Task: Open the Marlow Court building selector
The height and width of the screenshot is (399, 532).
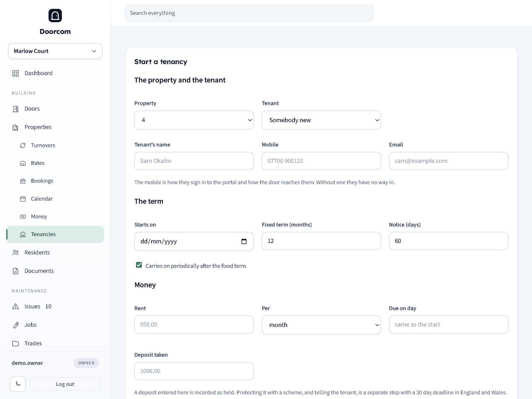Action: [x=55, y=51]
